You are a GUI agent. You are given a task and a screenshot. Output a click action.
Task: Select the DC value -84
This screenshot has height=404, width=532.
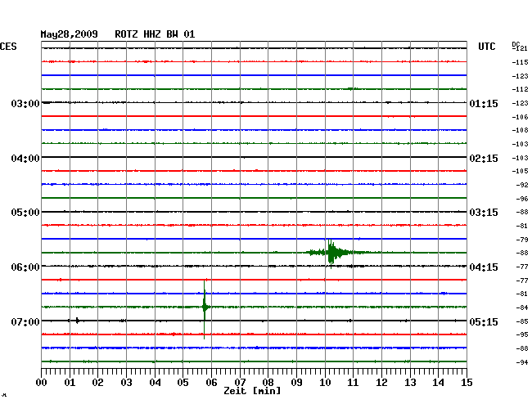pos(522,307)
